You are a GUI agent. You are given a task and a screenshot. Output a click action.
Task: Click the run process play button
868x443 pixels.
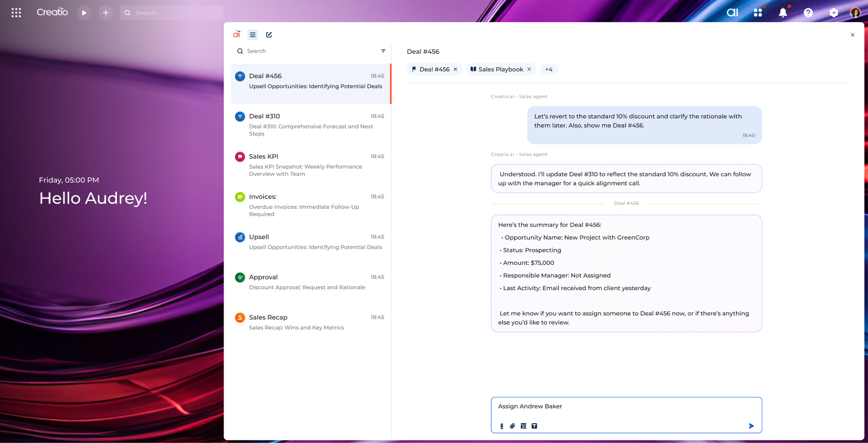[x=84, y=12]
